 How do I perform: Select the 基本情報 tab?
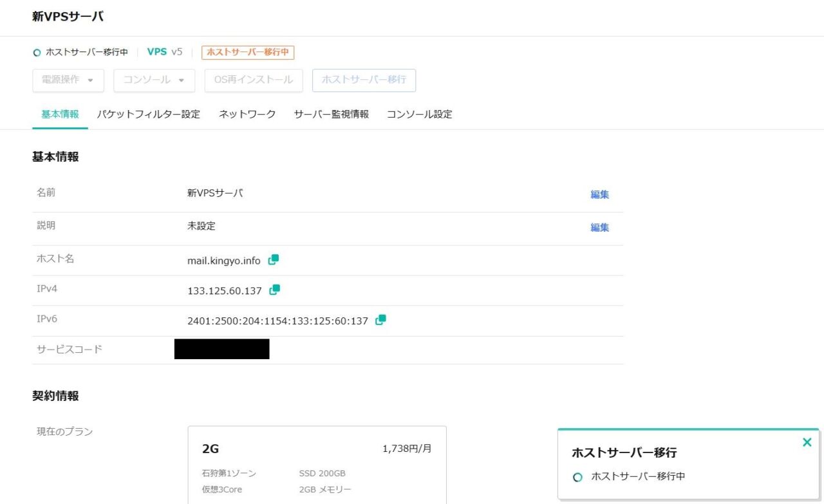coord(59,114)
